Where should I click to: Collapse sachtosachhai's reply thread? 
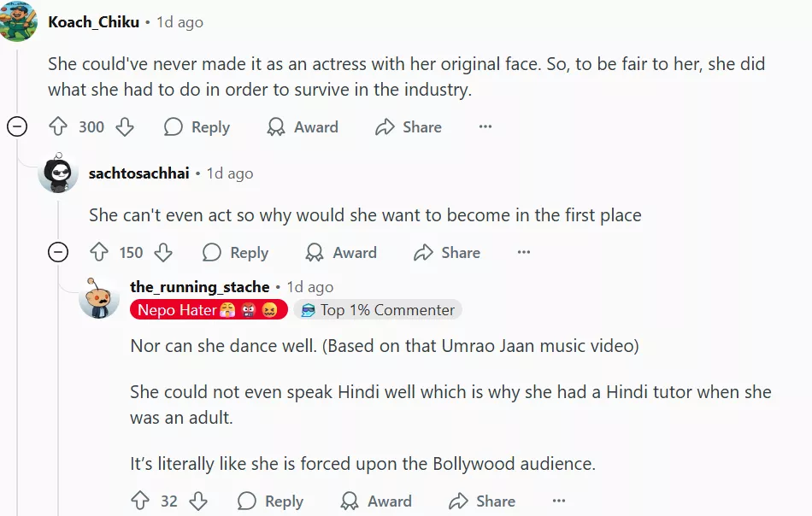58,253
